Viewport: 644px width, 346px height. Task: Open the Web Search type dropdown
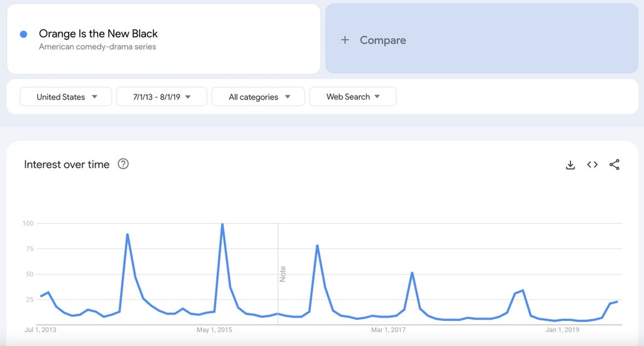[353, 97]
